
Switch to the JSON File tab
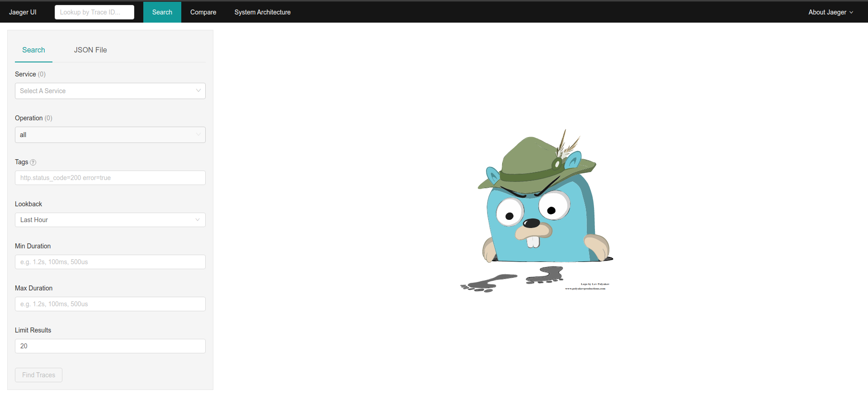pyautogui.click(x=90, y=50)
